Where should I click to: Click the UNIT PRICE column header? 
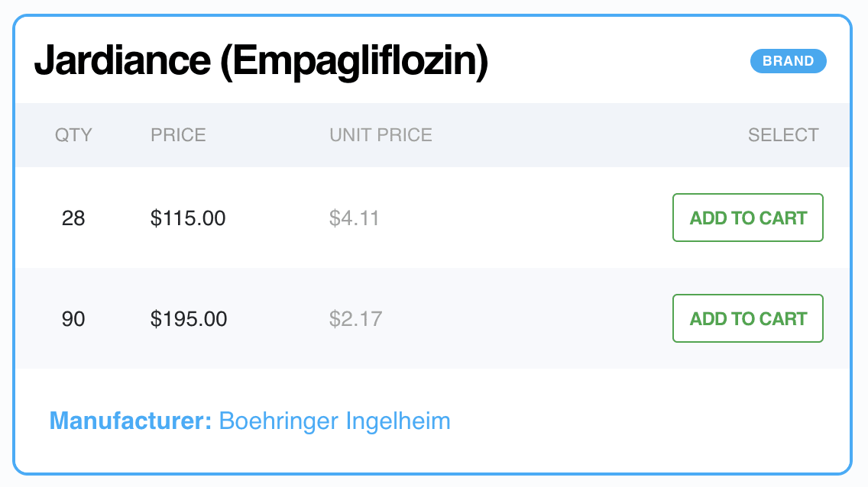tap(381, 135)
